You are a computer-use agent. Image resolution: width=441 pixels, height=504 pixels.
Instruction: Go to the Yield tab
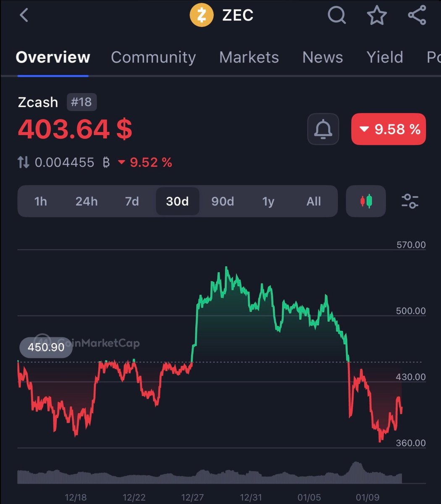point(385,57)
